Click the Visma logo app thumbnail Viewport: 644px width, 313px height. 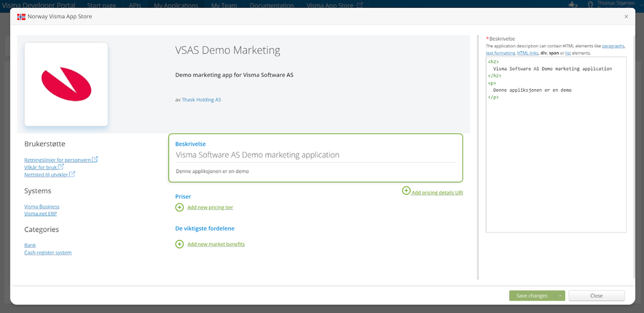66,85
